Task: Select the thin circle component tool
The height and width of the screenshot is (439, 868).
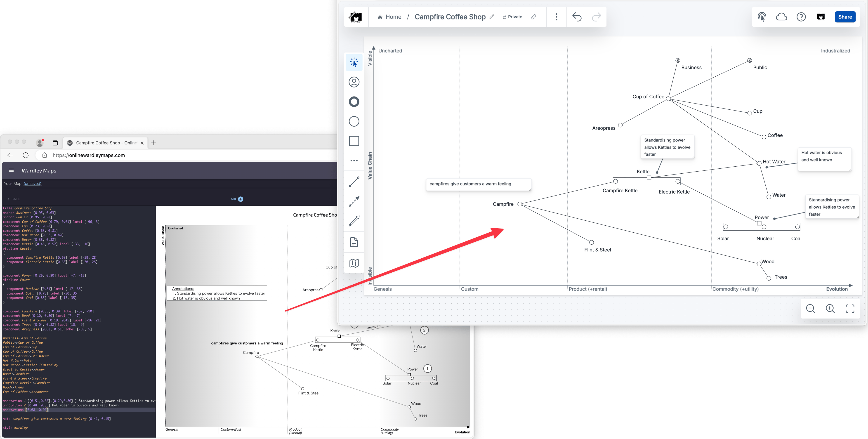Action: pyautogui.click(x=354, y=121)
